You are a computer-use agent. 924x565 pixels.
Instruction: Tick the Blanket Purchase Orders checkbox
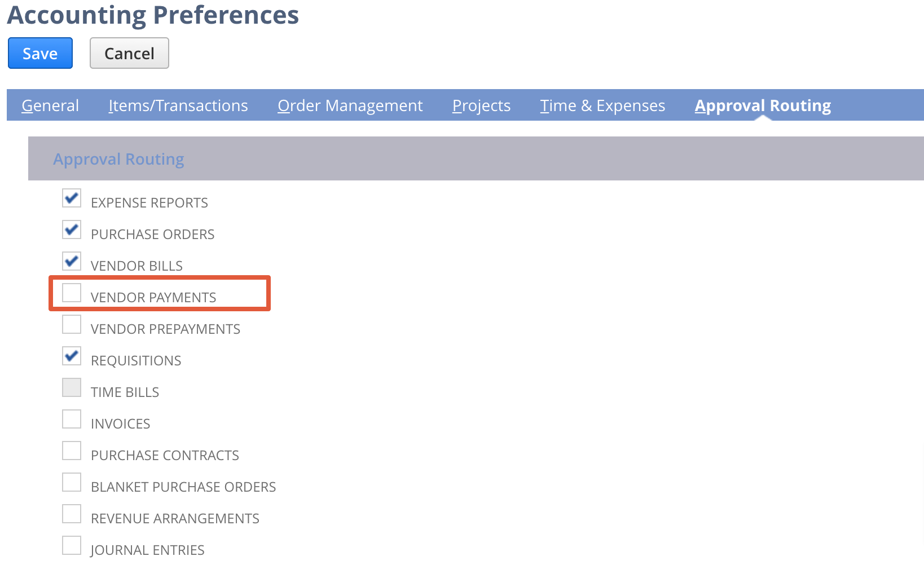click(72, 482)
